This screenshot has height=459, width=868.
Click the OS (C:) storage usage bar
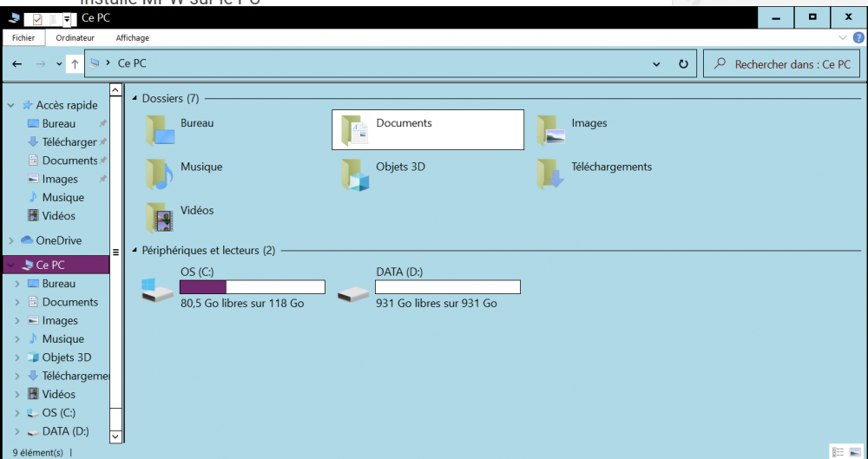tap(252, 287)
